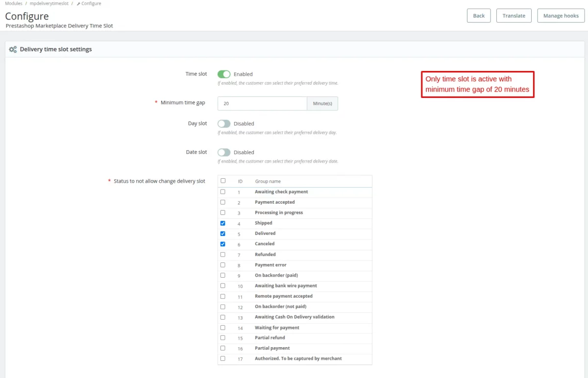
Task: Click the Back button
Action: (478, 15)
